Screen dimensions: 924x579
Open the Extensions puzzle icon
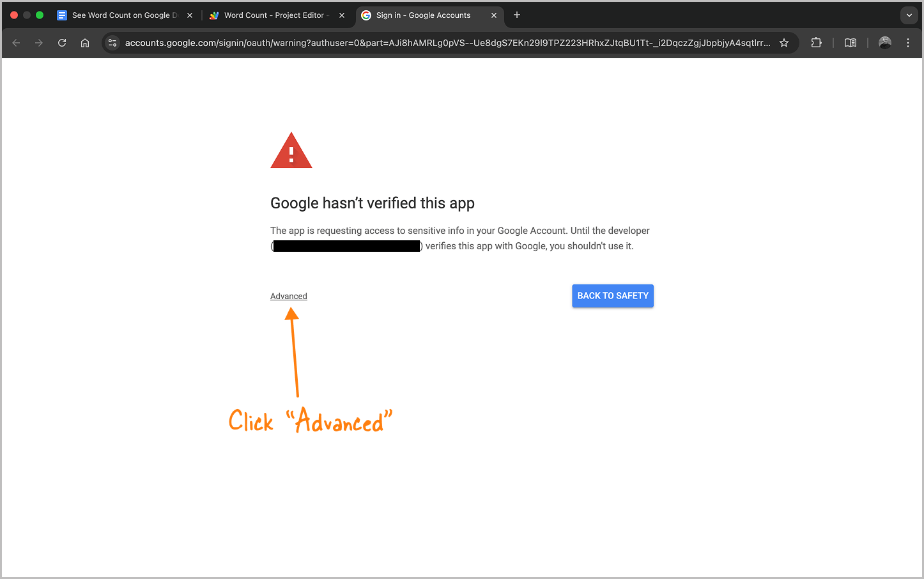816,43
